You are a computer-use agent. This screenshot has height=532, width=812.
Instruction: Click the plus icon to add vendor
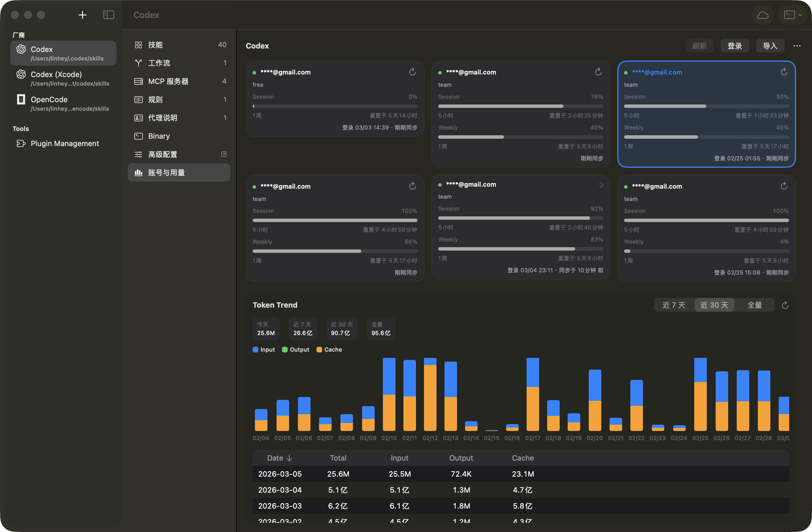coord(82,15)
